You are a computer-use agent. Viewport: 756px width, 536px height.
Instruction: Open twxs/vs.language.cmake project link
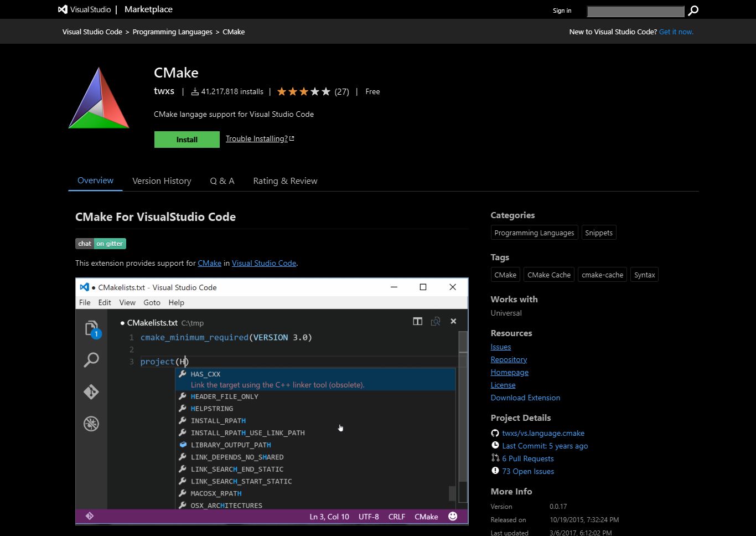tap(543, 433)
